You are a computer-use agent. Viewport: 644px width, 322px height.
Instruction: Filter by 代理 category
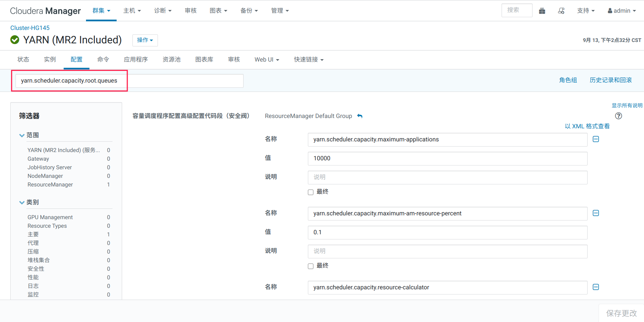point(33,243)
